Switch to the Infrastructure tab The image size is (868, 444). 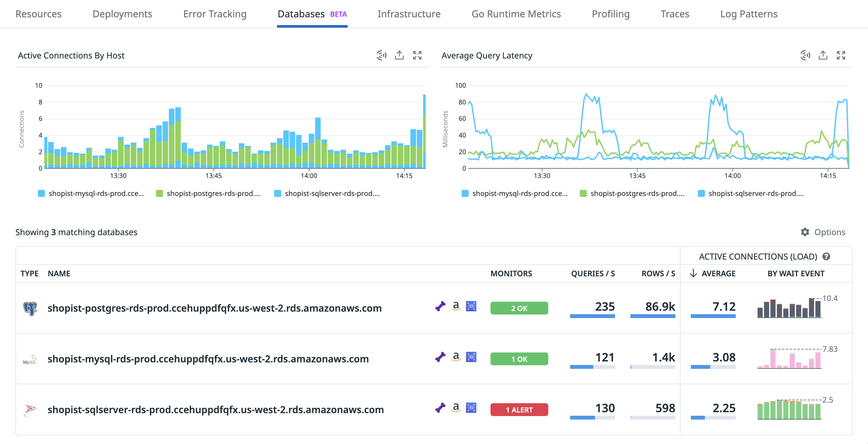pyautogui.click(x=409, y=14)
